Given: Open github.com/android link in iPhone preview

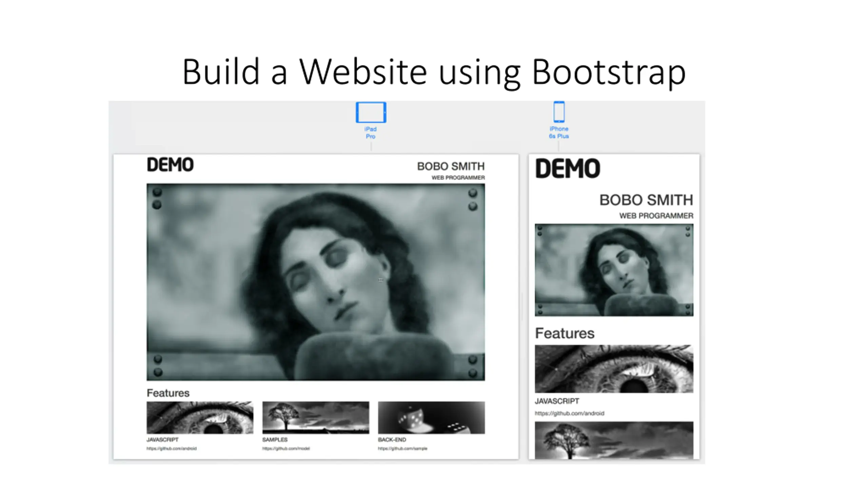Looking at the screenshot, I should click(569, 413).
